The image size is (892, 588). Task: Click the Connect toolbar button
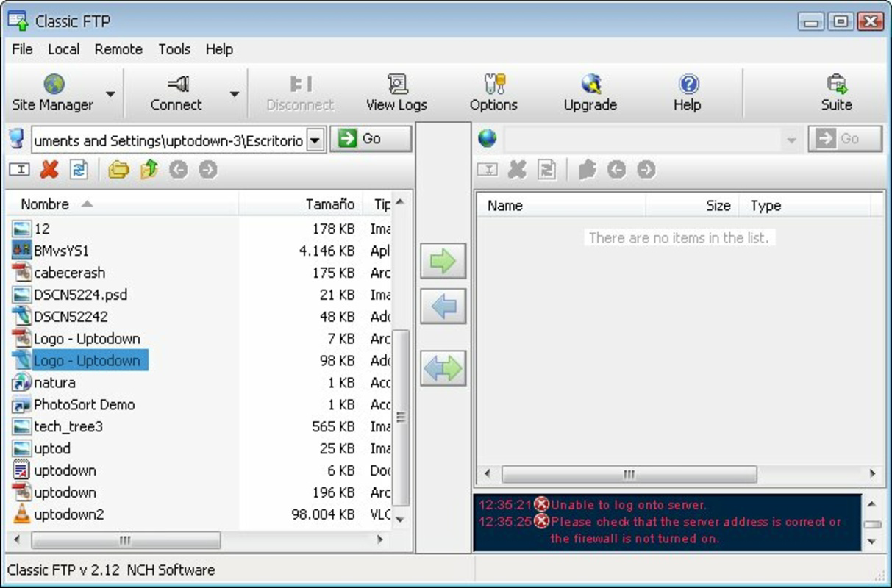176,93
